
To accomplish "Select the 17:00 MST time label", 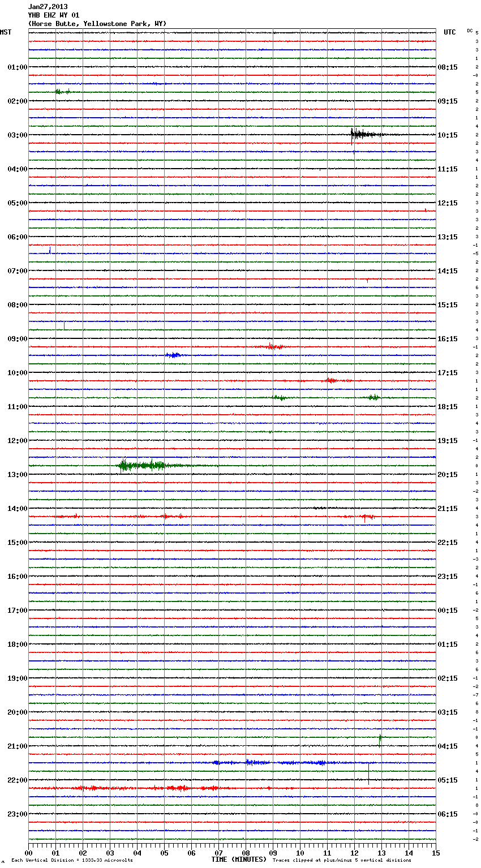I will click(x=18, y=611).
